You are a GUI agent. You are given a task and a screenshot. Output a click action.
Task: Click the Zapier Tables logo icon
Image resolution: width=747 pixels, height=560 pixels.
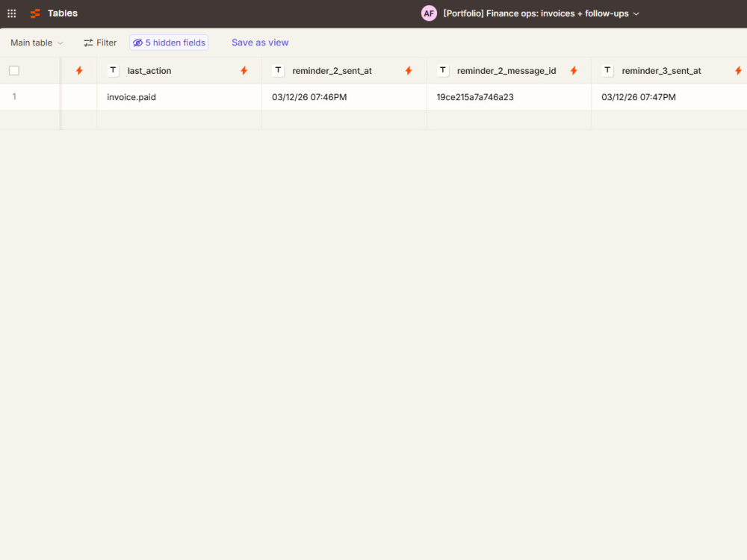[35, 13]
